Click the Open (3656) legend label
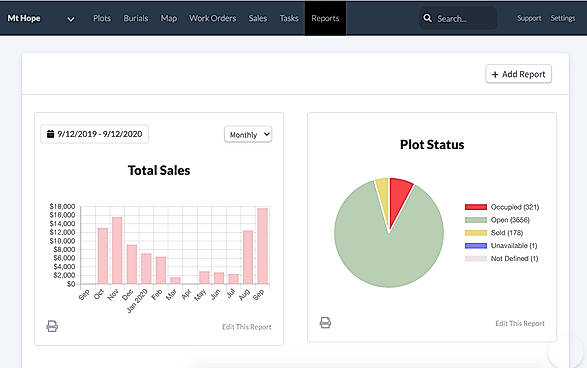Viewport: 587px width, 368px height. (510, 220)
